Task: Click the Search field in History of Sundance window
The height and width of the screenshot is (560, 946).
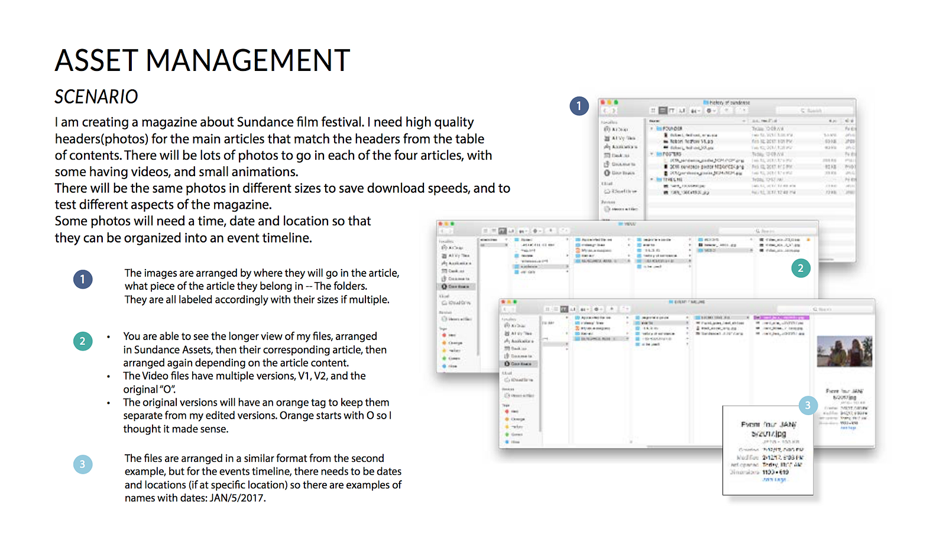Action: coord(815,111)
